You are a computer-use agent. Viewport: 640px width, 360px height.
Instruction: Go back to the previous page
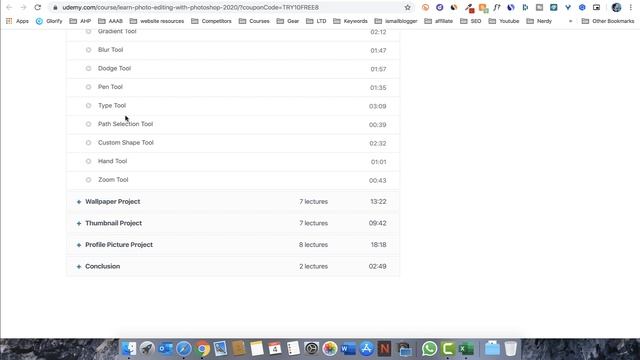[9, 7]
